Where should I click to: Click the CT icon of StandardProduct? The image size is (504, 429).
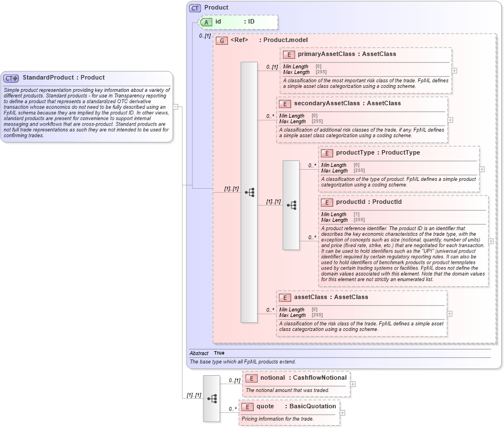click(11, 78)
